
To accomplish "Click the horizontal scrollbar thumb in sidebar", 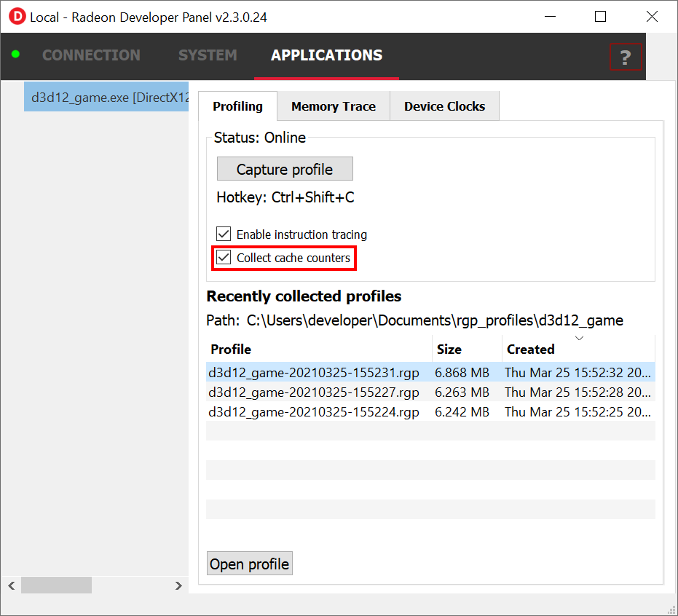I will [x=56, y=585].
